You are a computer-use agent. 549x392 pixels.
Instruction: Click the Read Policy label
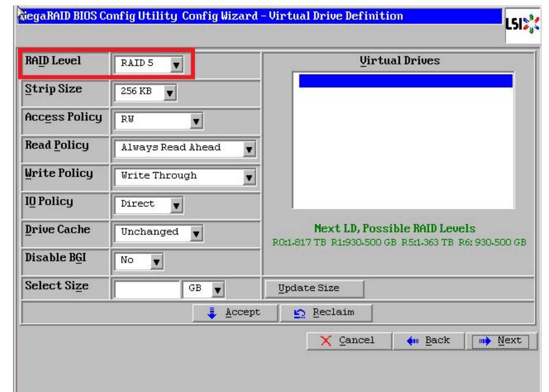(57, 145)
